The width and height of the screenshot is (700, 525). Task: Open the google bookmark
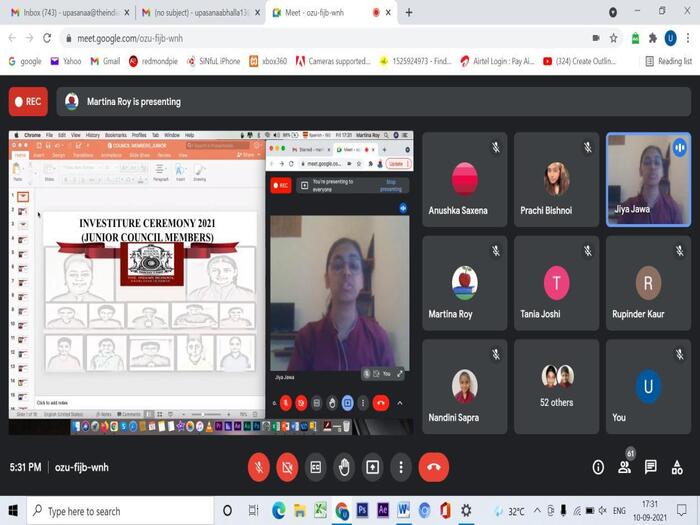(25, 61)
